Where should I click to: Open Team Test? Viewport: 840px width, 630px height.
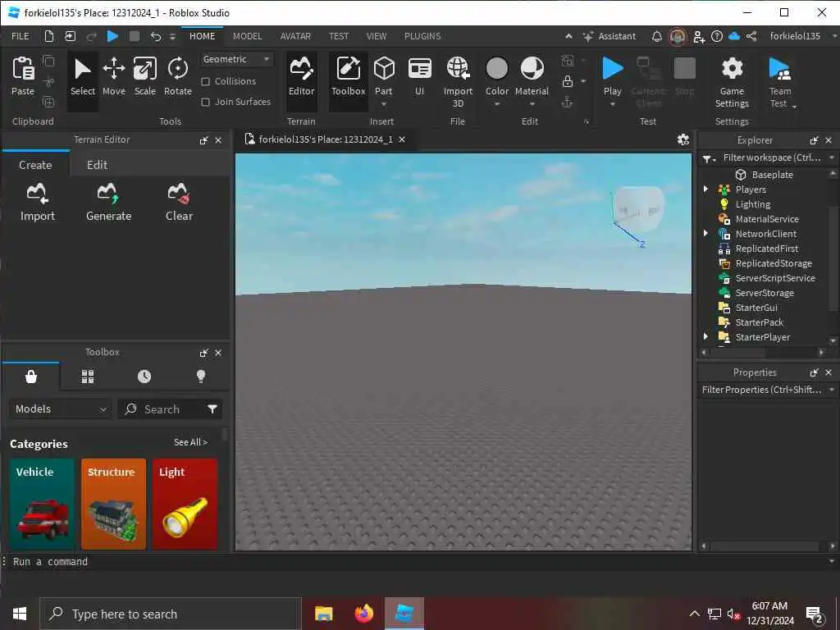[x=781, y=81]
